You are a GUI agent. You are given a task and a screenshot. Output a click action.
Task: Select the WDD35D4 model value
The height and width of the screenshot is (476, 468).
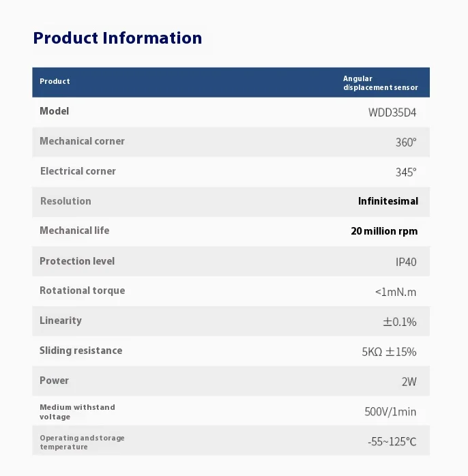click(392, 113)
